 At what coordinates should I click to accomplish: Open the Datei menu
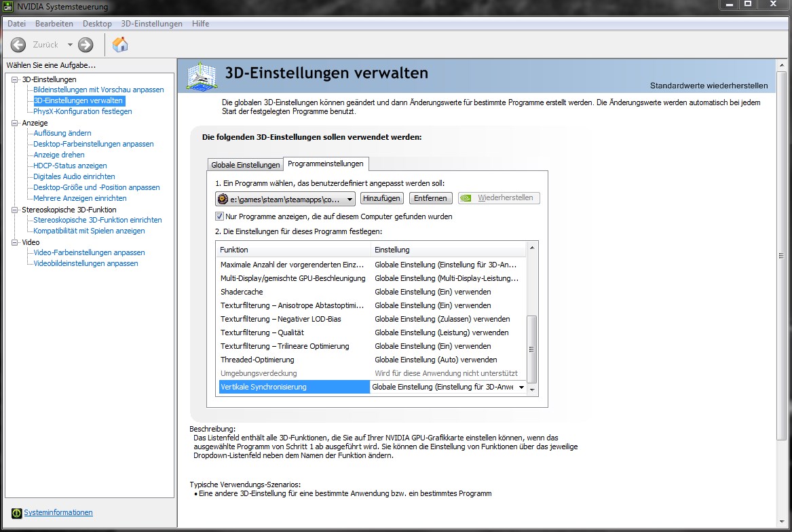click(x=17, y=24)
